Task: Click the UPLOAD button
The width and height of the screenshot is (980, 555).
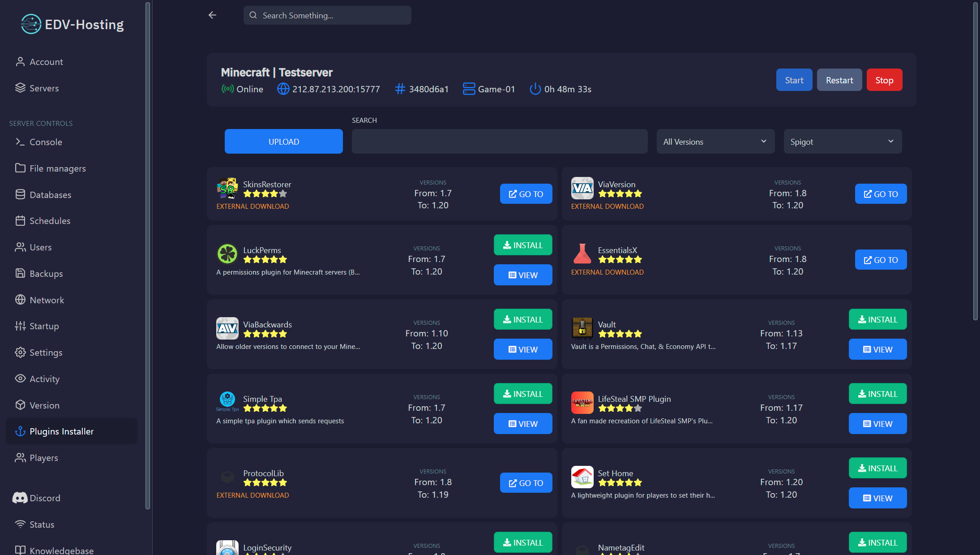Action: (x=284, y=142)
